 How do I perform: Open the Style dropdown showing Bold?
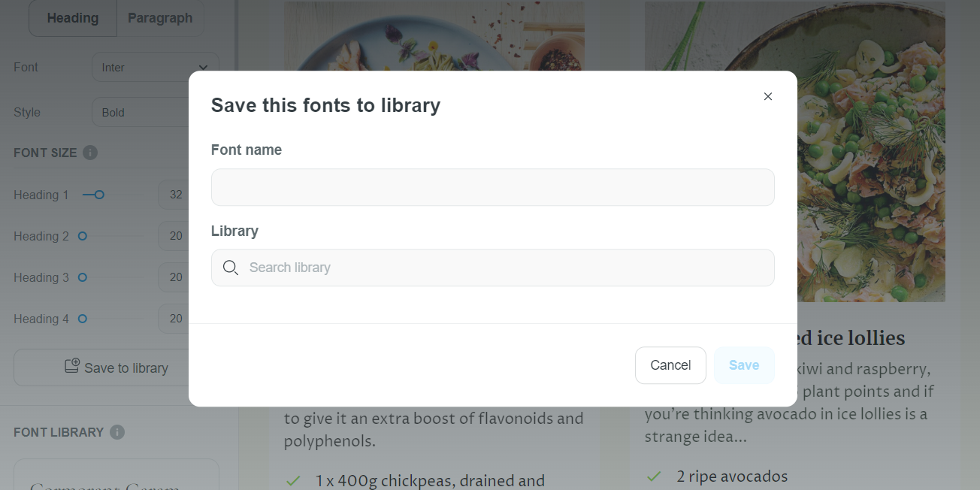141,112
